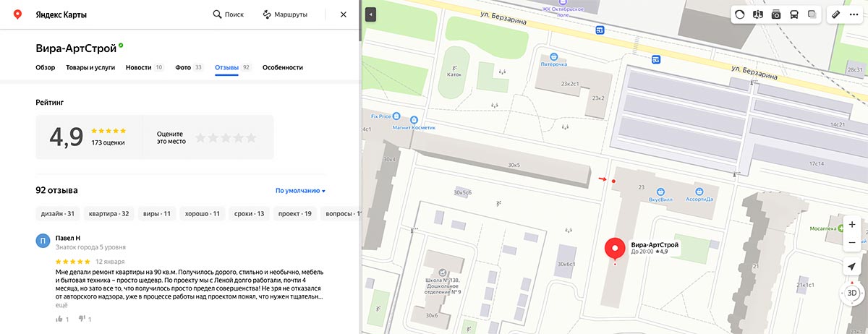Toggle 3D map view
This screenshot has height=334, width=868.
point(852,293)
